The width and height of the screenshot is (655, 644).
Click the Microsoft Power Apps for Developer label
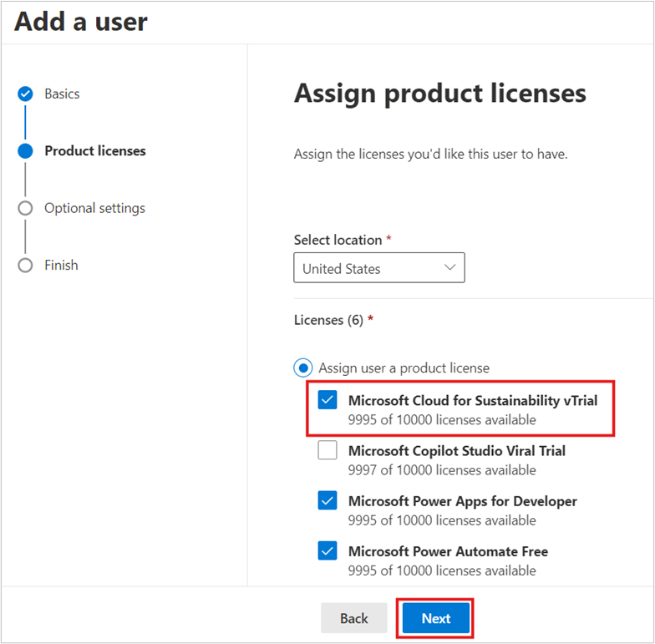click(x=463, y=501)
